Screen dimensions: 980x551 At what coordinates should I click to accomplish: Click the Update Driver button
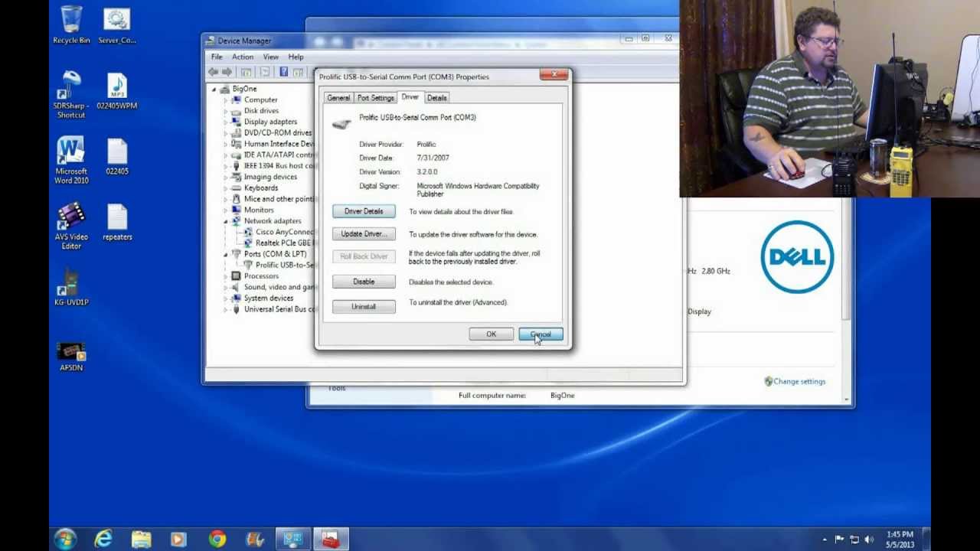tap(364, 234)
